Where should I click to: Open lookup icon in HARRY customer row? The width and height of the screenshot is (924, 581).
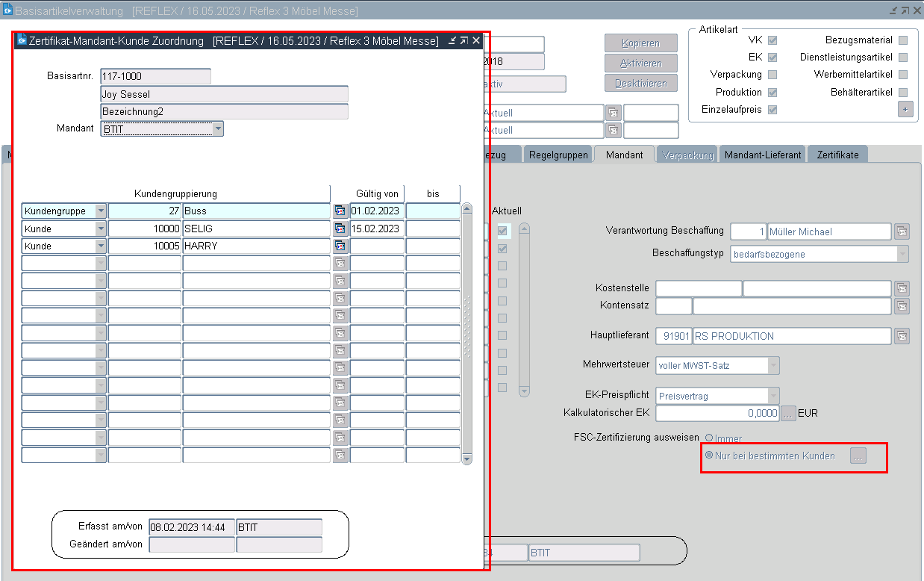pyautogui.click(x=340, y=246)
